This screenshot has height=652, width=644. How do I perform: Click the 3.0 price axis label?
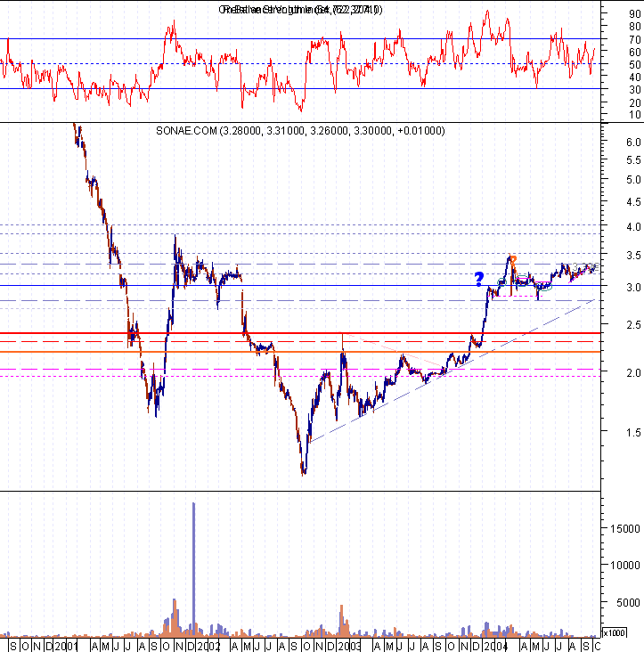pyautogui.click(x=633, y=287)
